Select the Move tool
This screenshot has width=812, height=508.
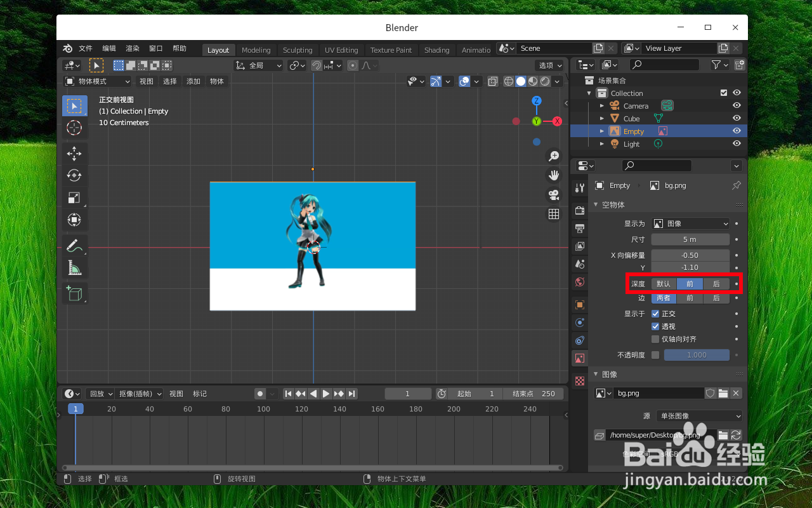point(74,153)
